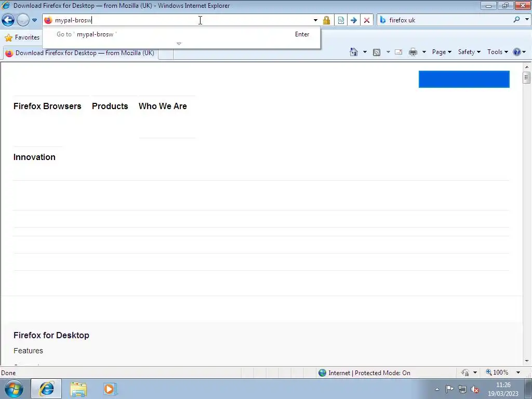Click the Print icon
532x399 pixels.
click(x=413, y=52)
